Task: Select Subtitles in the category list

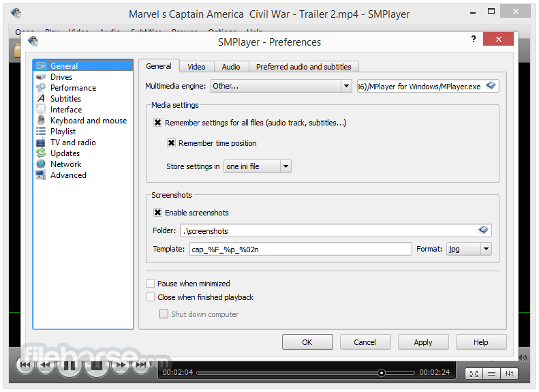Action: click(65, 99)
